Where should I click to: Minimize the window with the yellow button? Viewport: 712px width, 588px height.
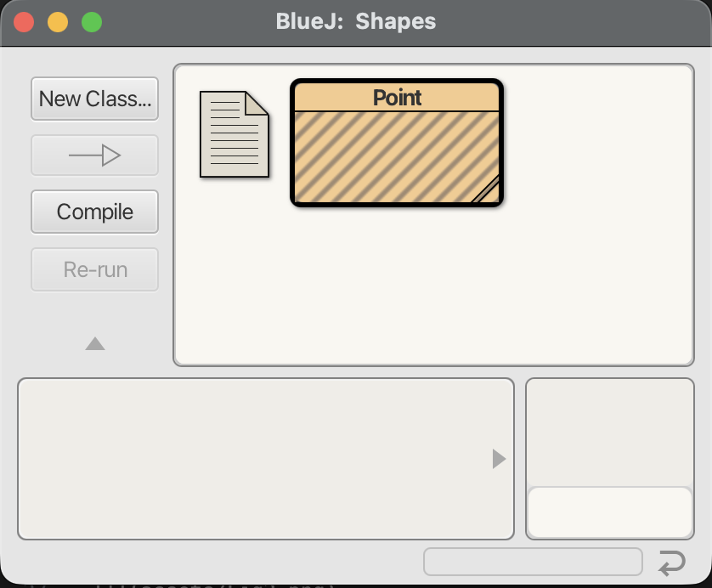coord(58,23)
